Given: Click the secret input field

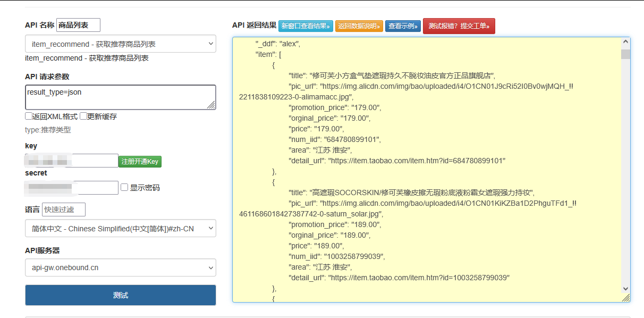Looking at the screenshot, I should click(72, 188).
